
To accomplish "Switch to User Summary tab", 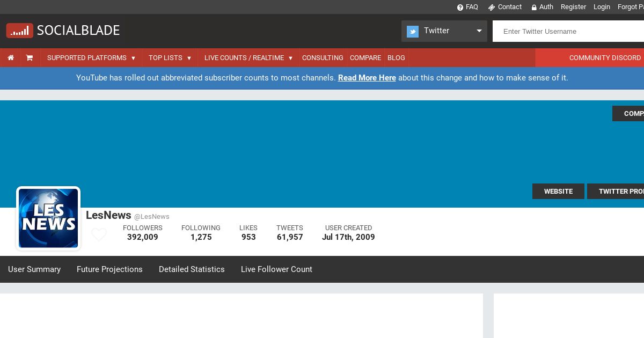I will pos(34,269).
